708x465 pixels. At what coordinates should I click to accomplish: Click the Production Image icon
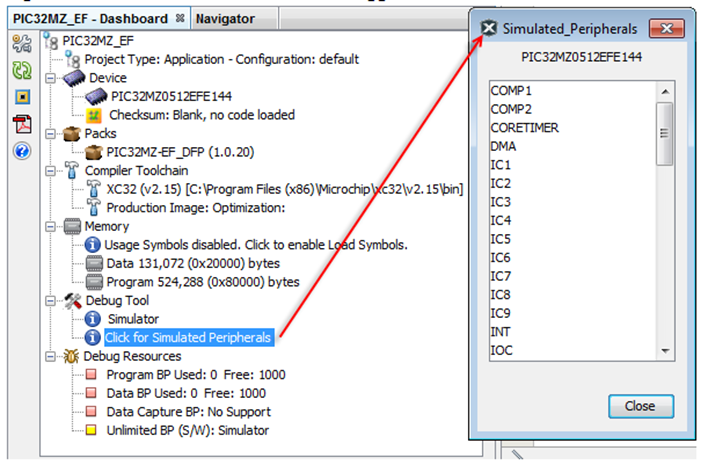93,208
